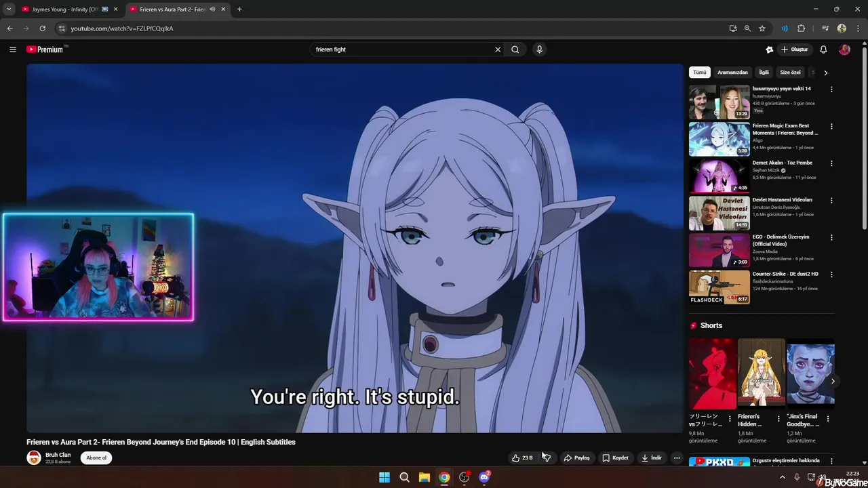Open a new browser tab
This screenshot has width=868, height=488.
coord(239,9)
